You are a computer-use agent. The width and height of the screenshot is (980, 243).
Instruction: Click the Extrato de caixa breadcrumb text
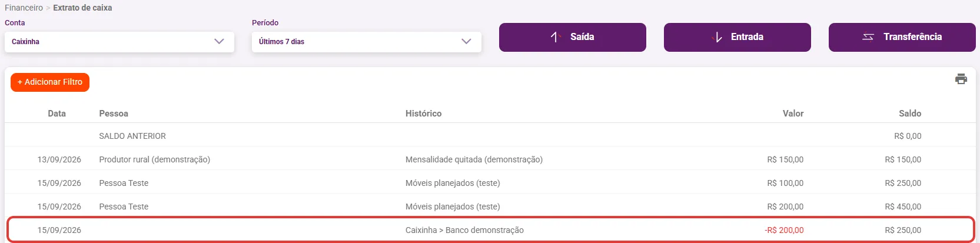point(82,8)
